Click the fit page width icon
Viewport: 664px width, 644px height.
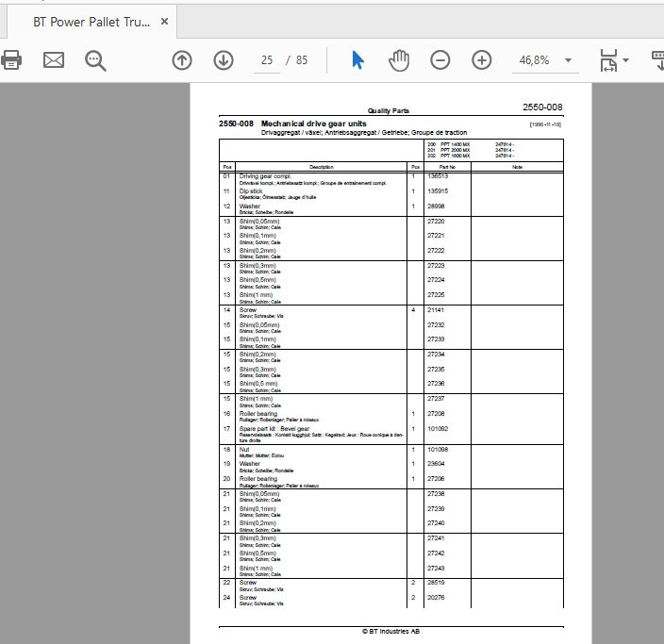click(608, 60)
